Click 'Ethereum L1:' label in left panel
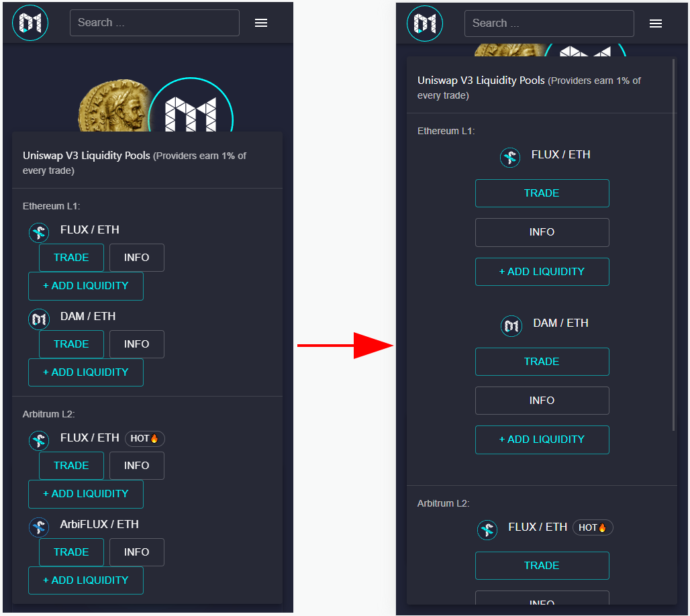The image size is (690, 616). 52,207
